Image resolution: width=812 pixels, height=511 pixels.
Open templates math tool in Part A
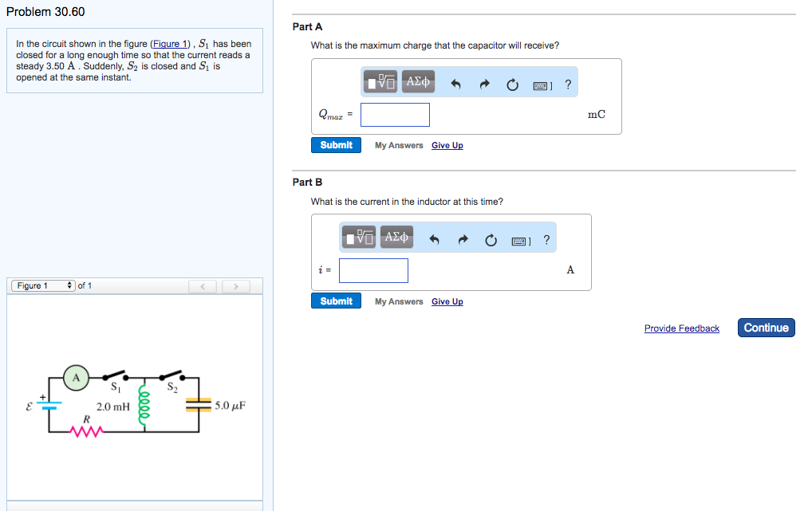(x=380, y=82)
